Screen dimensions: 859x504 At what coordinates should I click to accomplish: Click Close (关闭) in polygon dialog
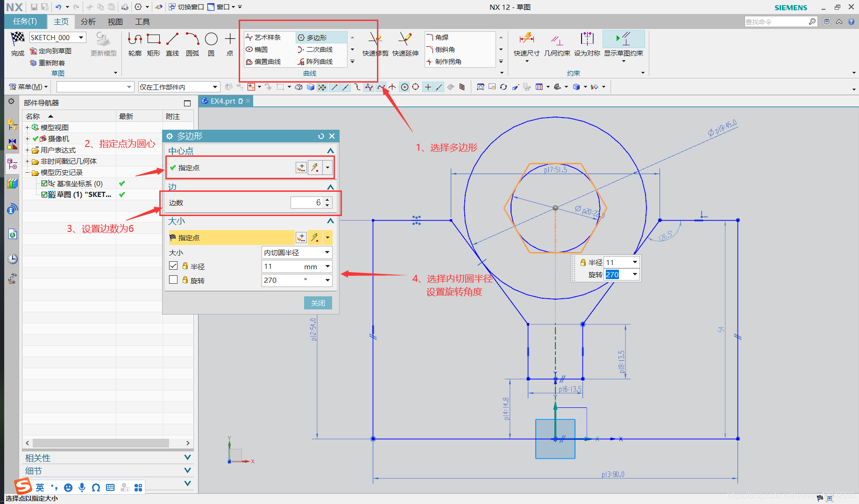click(318, 303)
